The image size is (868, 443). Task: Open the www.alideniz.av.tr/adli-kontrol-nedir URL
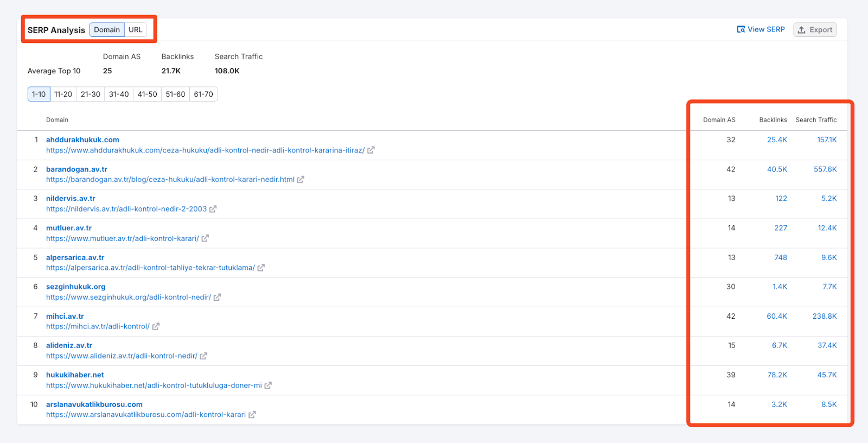coord(122,356)
